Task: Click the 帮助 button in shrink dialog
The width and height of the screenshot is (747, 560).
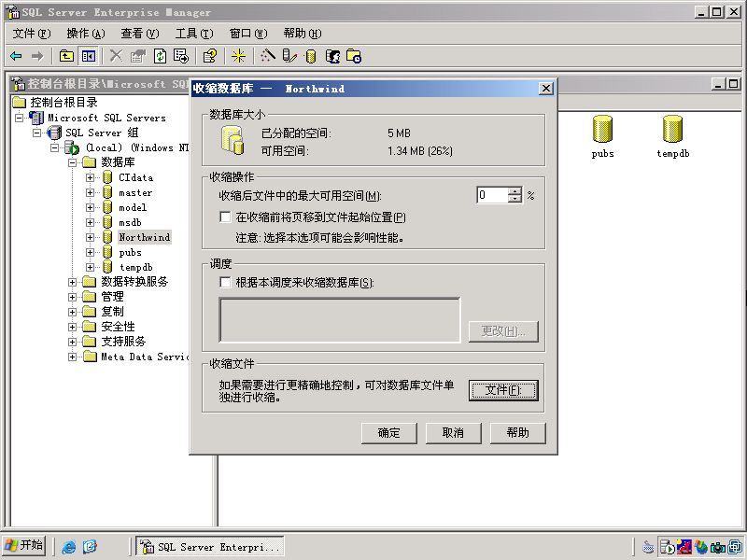Action: [x=518, y=433]
